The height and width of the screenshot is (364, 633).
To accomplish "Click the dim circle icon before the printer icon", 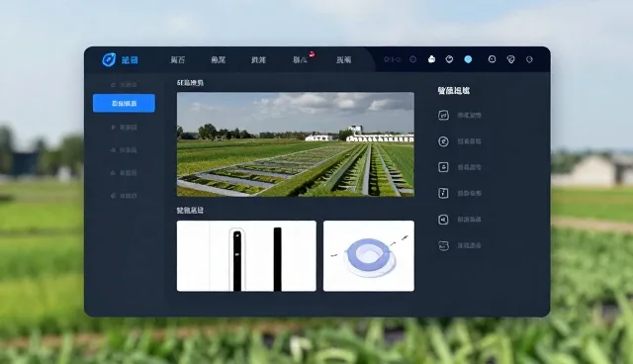I will coord(412,59).
